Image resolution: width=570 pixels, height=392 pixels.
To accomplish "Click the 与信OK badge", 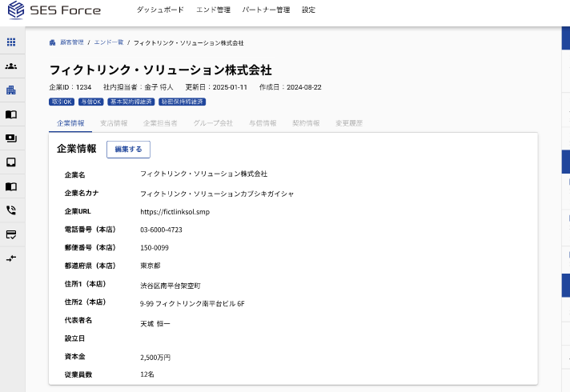I will 91,102.
